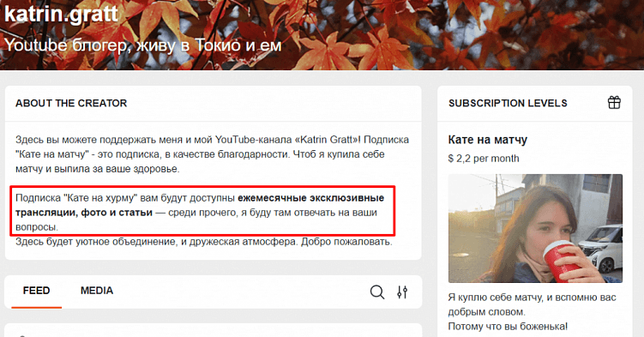This screenshot has width=644, height=337.
Task: Click the line starting Здесь будет уютное объединение
Action: click(x=204, y=241)
